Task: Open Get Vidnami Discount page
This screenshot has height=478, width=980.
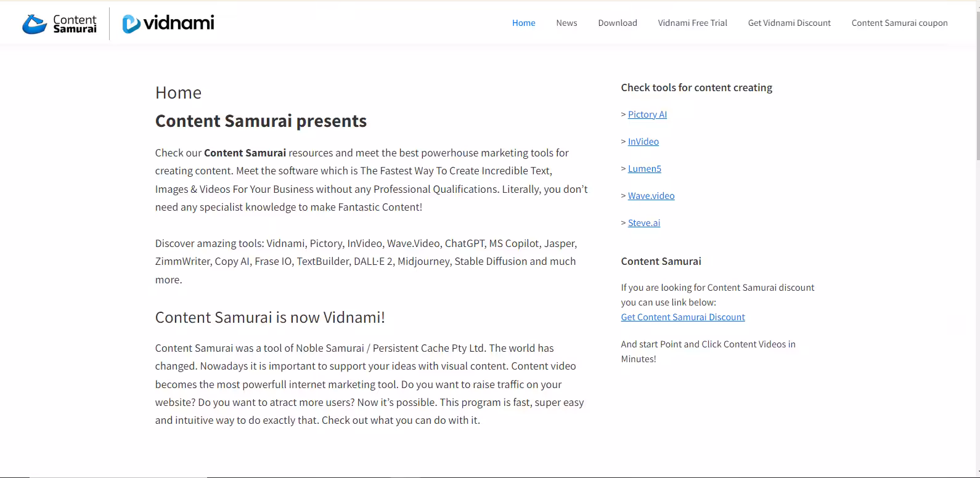Action: pyautogui.click(x=790, y=23)
